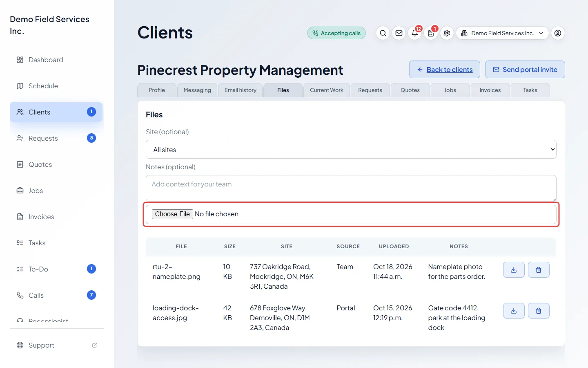Toggle the Accepting calls status pill
The width and height of the screenshot is (588, 368).
coord(336,33)
